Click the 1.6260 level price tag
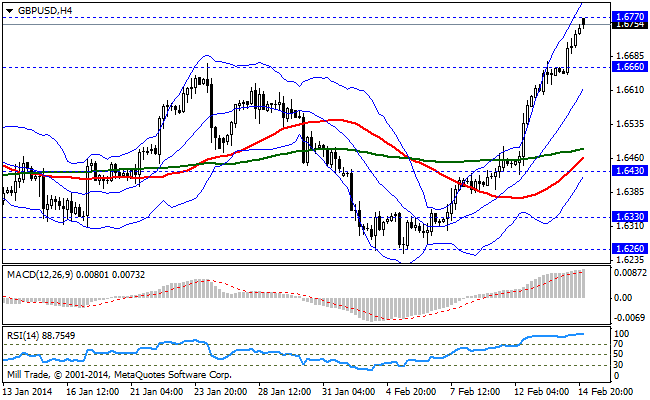The image size is (650, 400). click(x=630, y=249)
